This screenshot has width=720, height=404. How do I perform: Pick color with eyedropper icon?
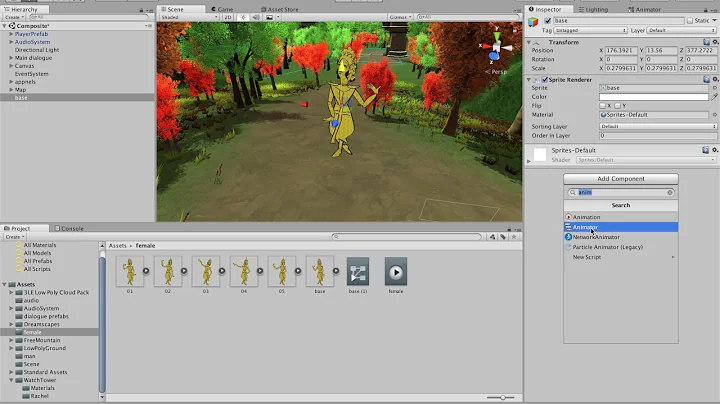714,97
